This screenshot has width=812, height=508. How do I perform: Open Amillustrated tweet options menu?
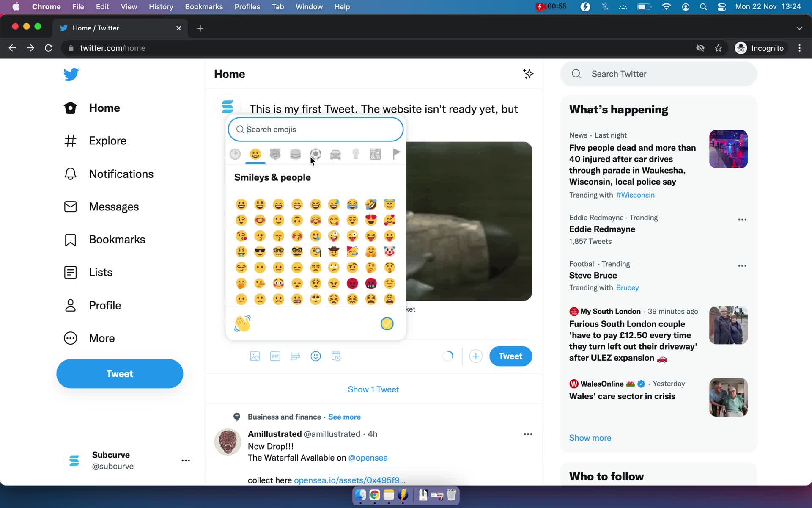[528, 434]
